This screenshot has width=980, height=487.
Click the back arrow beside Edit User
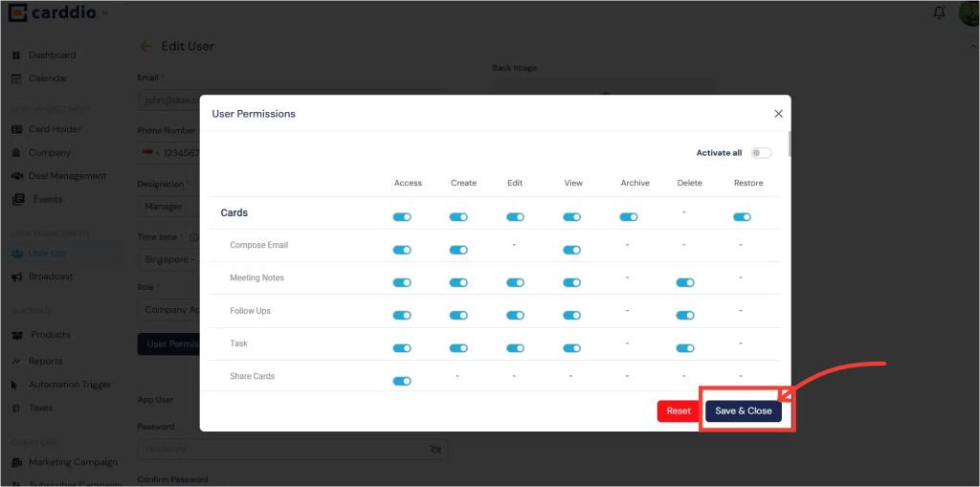tap(145, 46)
